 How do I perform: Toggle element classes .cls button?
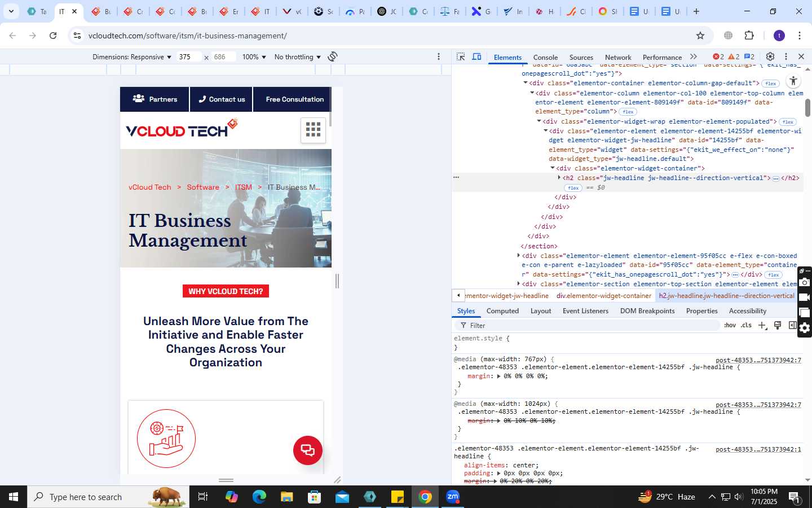tap(746, 325)
